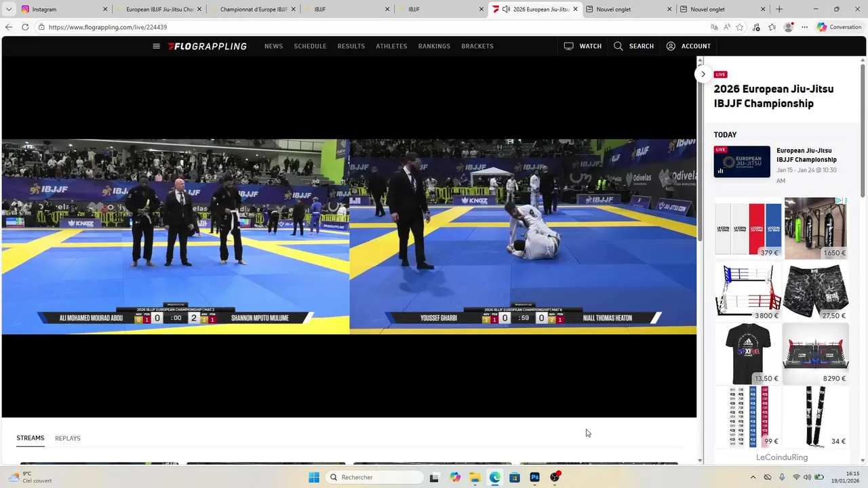Screen dimensions: 868x488
Task: Reload the page
Action: [x=25, y=27]
